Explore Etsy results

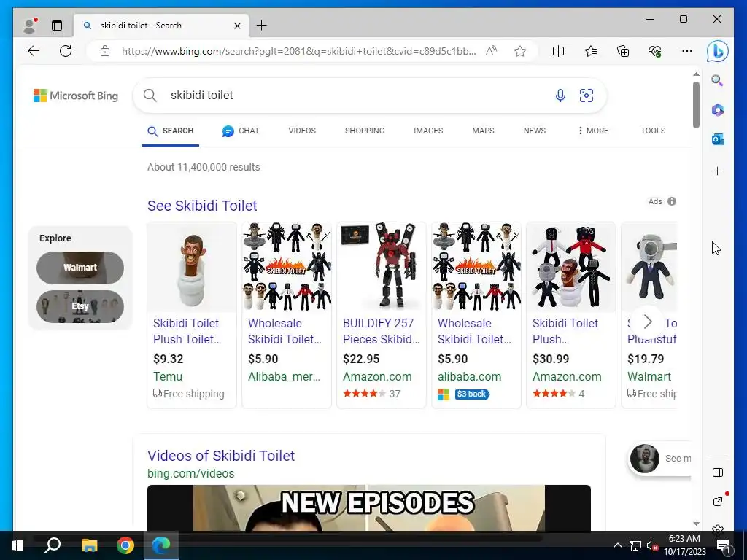coord(80,306)
